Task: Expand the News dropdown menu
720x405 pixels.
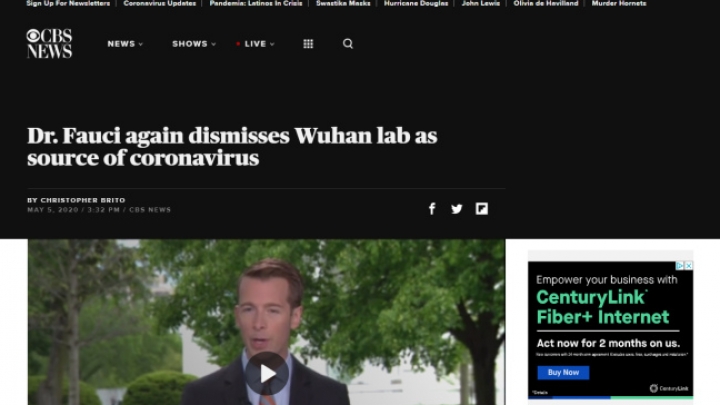Action: [125, 44]
